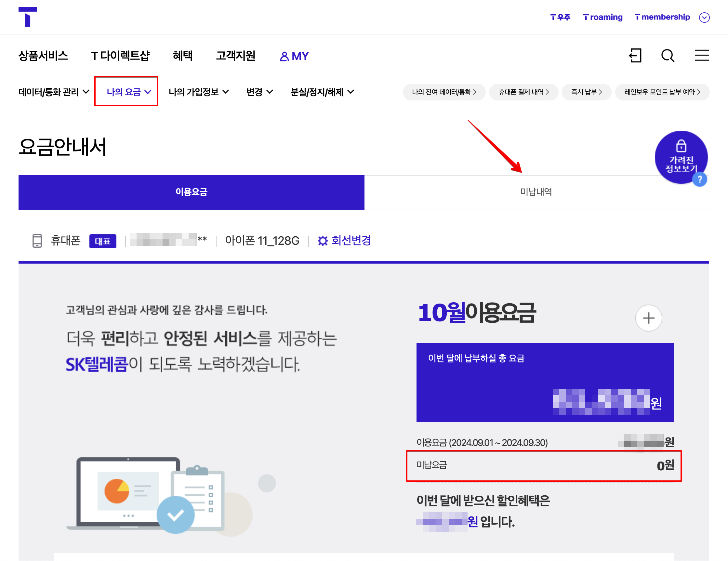Open the T 다이렉트샵 menu

121,56
